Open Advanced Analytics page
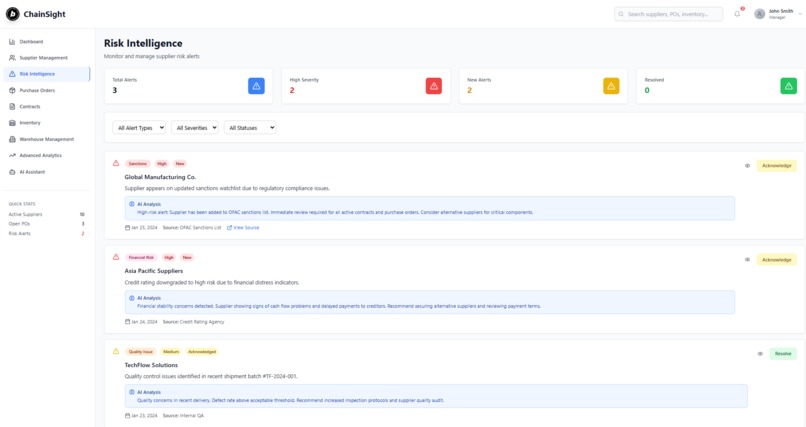806x427 pixels. pyautogui.click(x=47, y=155)
